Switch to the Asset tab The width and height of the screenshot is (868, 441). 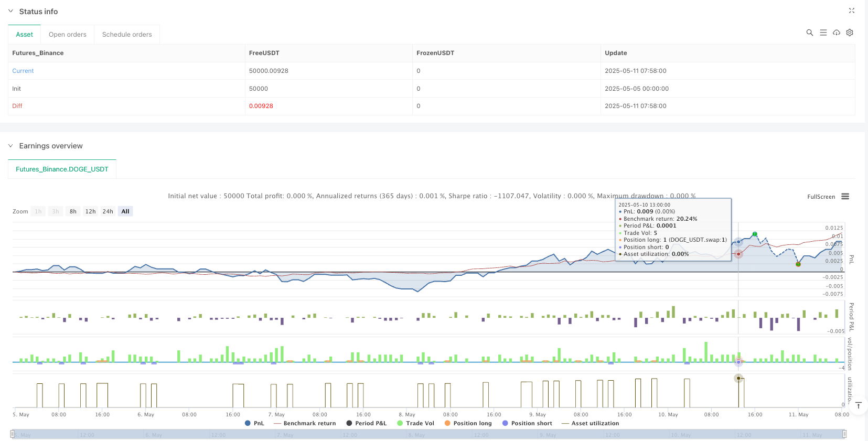tap(24, 35)
